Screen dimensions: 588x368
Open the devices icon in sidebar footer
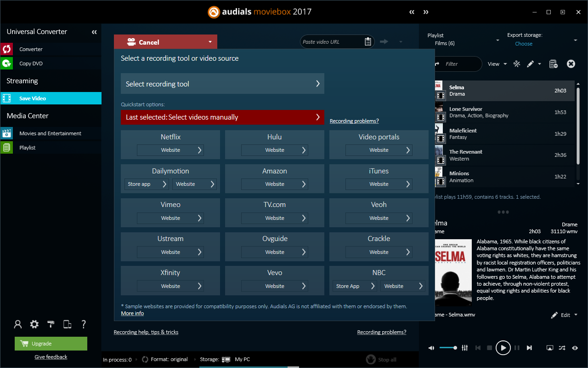click(67, 324)
